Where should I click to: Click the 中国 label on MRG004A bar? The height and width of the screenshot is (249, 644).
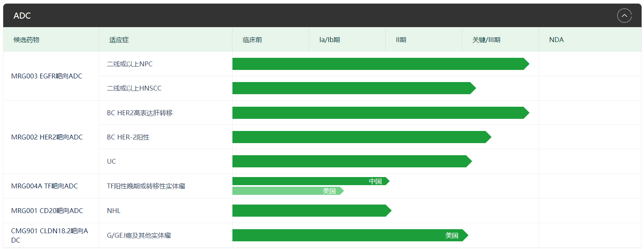[x=375, y=181]
